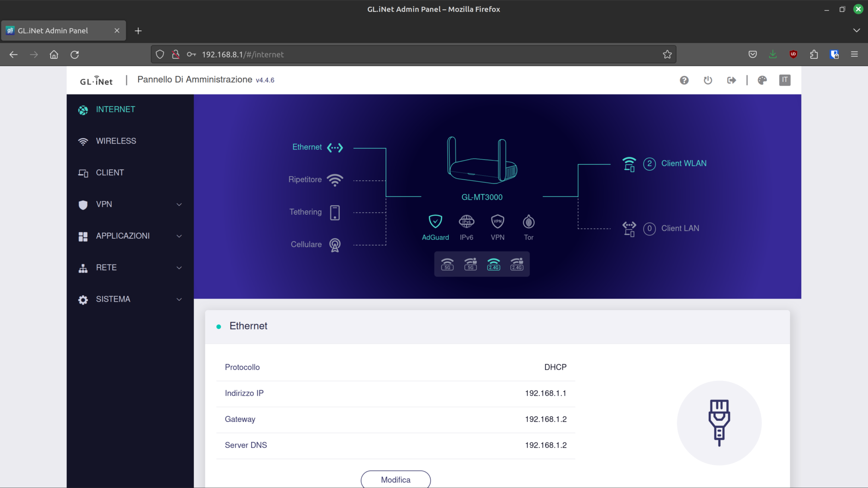Image resolution: width=868 pixels, height=488 pixels.
Task: Click the Client WLAN link
Action: (684, 163)
